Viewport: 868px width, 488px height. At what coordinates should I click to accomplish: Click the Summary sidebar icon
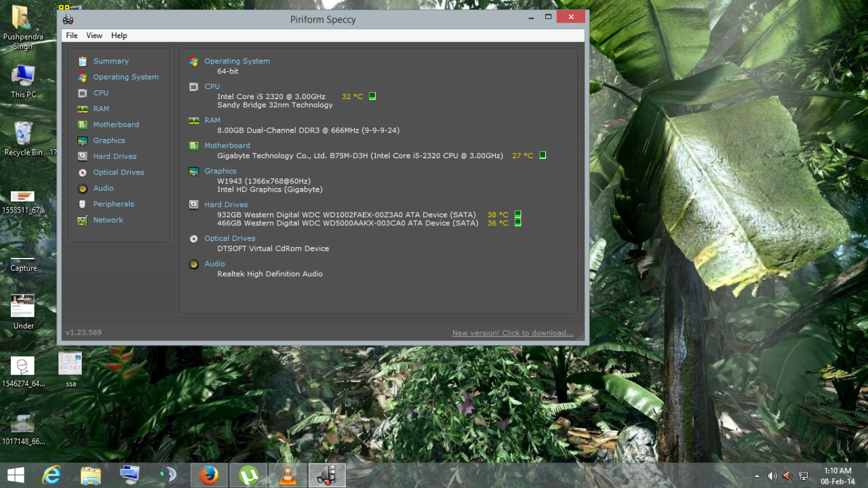[x=82, y=61]
